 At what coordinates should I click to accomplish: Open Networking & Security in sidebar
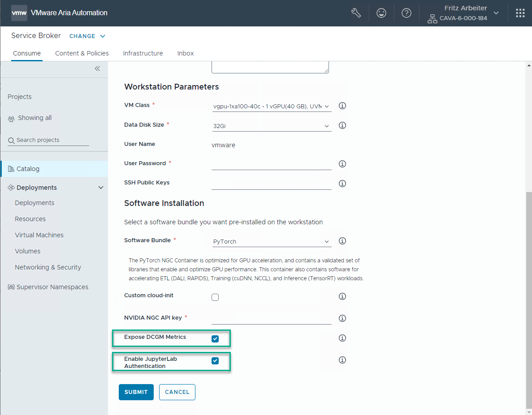pos(48,267)
